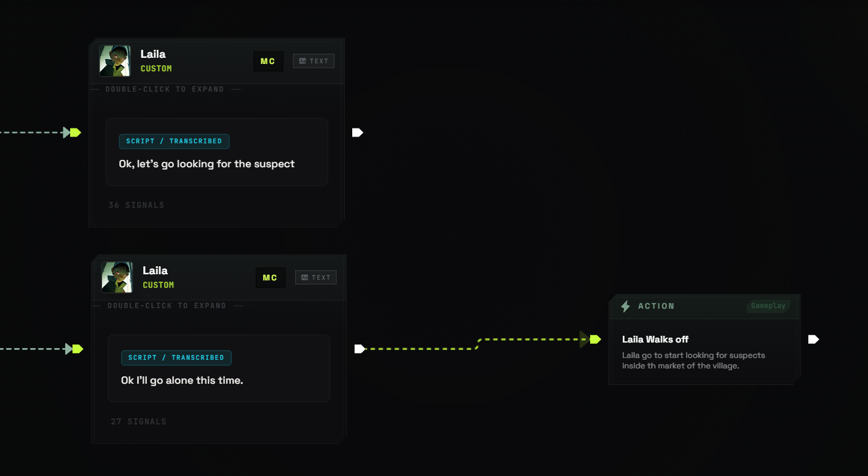This screenshot has width=868, height=476.
Task: Click green input port of Action node
Action: click(595, 339)
